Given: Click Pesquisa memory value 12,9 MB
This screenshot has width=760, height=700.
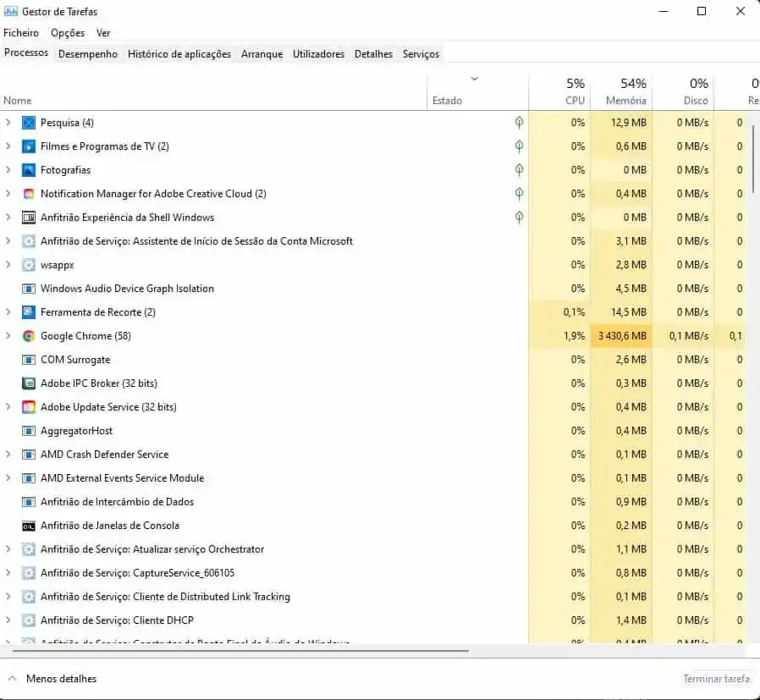Looking at the screenshot, I should tap(629, 123).
